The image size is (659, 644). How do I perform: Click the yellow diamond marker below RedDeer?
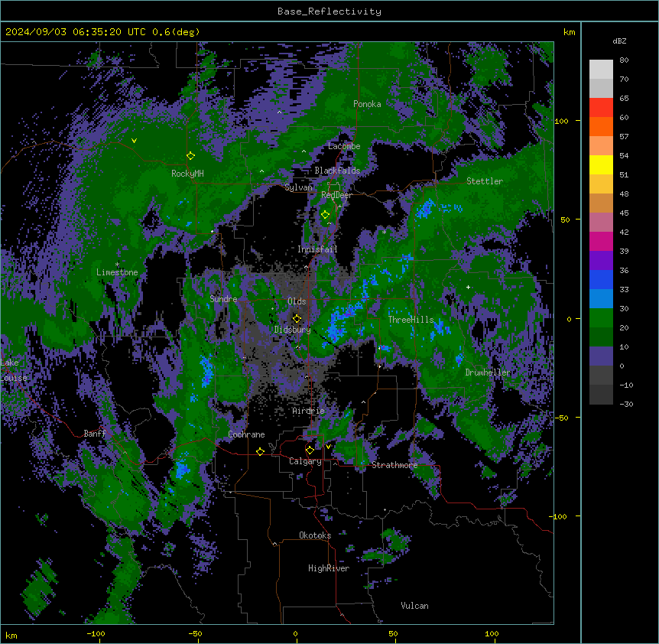[x=326, y=215]
